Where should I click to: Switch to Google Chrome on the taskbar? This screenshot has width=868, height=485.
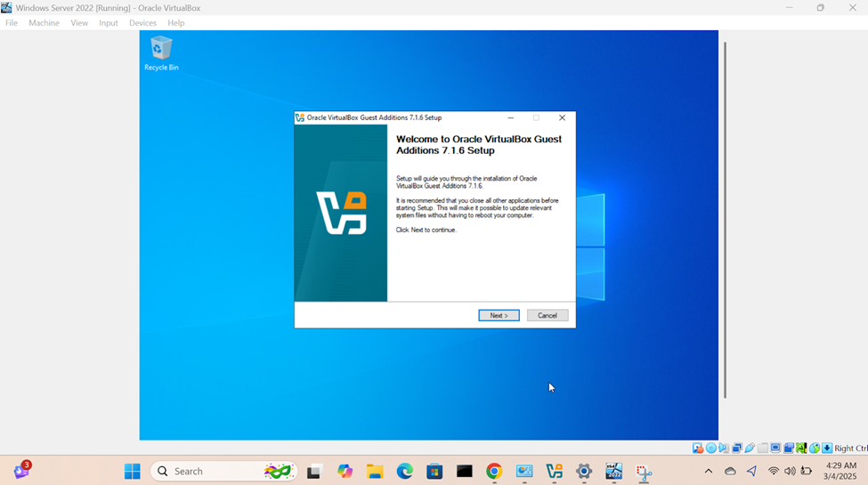point(494,471)
